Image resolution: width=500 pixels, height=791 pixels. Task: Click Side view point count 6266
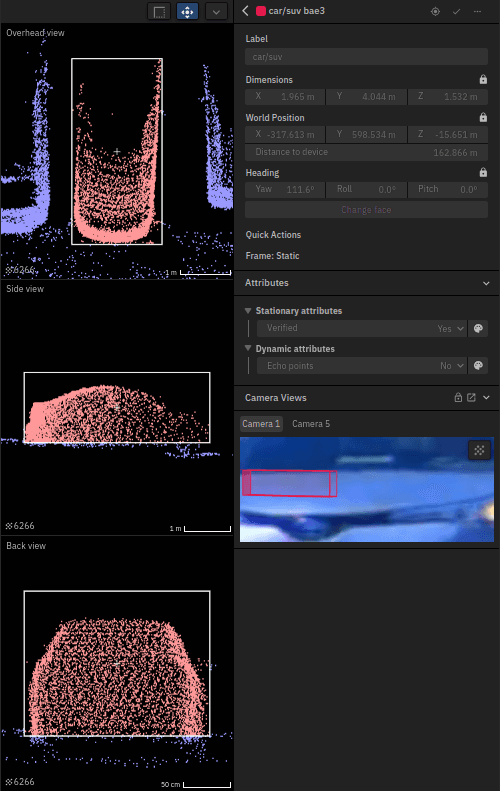[20, 526]
